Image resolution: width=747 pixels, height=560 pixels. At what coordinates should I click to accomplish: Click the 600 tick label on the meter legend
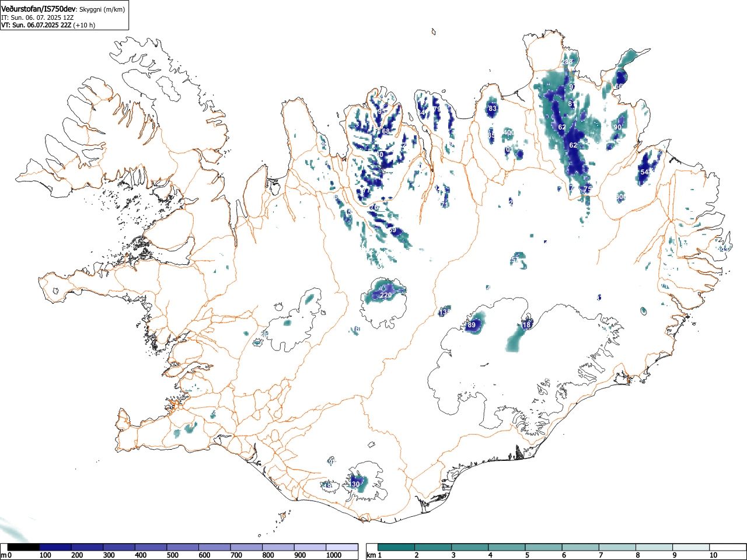pos(204,555)
